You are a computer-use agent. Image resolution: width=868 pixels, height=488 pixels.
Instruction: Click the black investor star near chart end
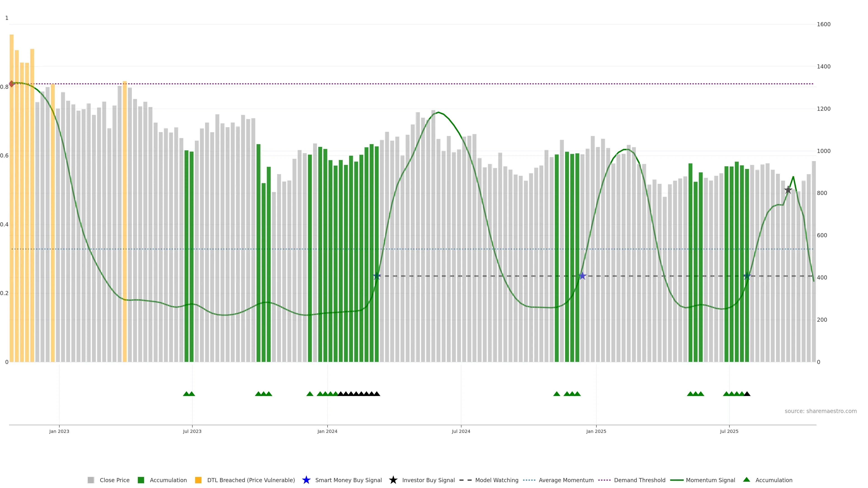pyautogui.click(x=788, y=190)
